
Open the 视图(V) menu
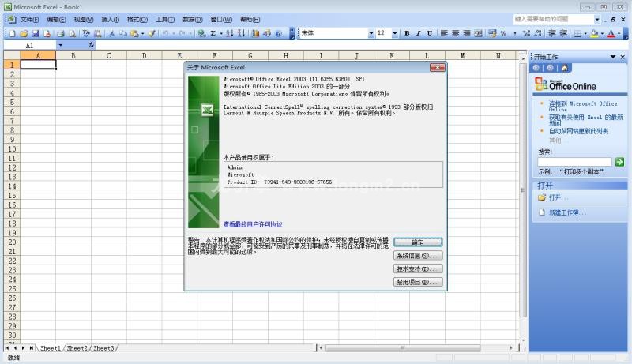[84, 19]
